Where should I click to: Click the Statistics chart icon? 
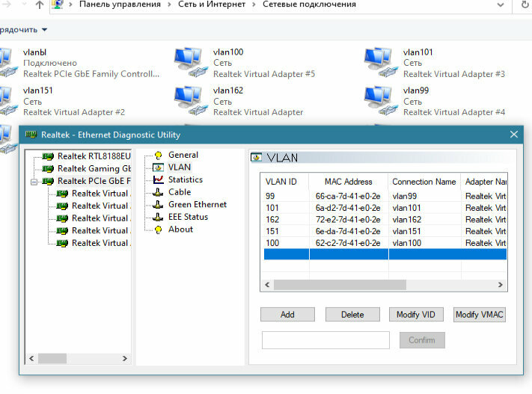click(x=158, y=179)
